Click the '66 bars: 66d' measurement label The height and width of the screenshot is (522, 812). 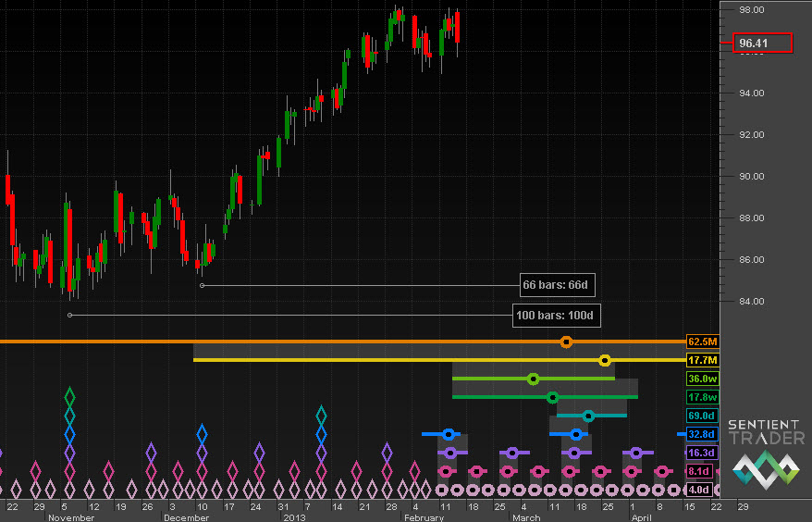click(x=556, y=285)
